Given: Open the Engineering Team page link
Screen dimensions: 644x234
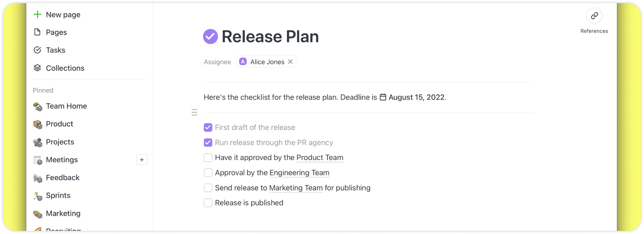Looking at the screenshot, I should [299, 173].
